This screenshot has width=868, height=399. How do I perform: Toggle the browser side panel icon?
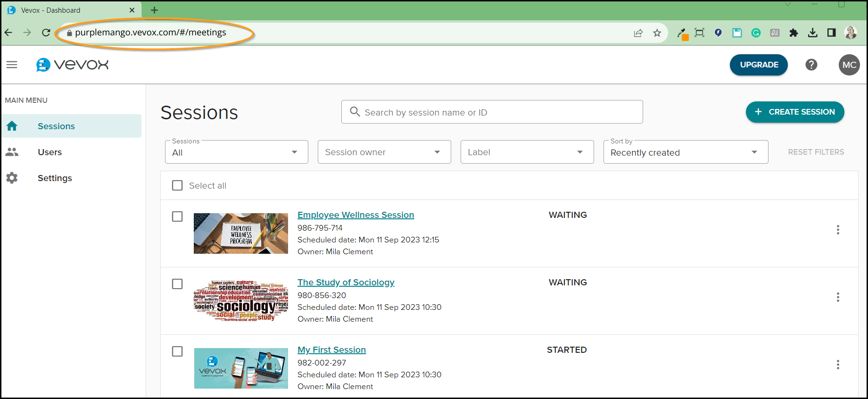coord(831,33)
